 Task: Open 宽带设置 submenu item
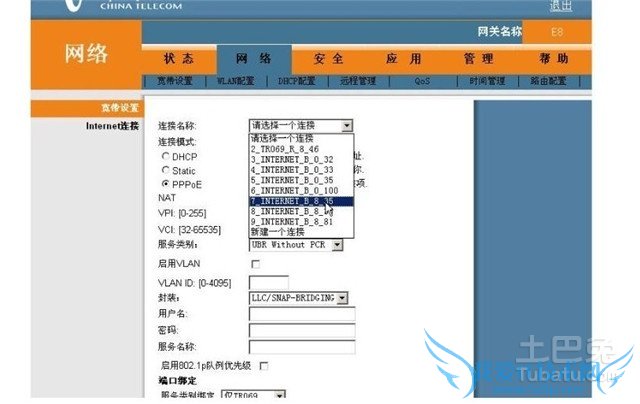(175, 81)
